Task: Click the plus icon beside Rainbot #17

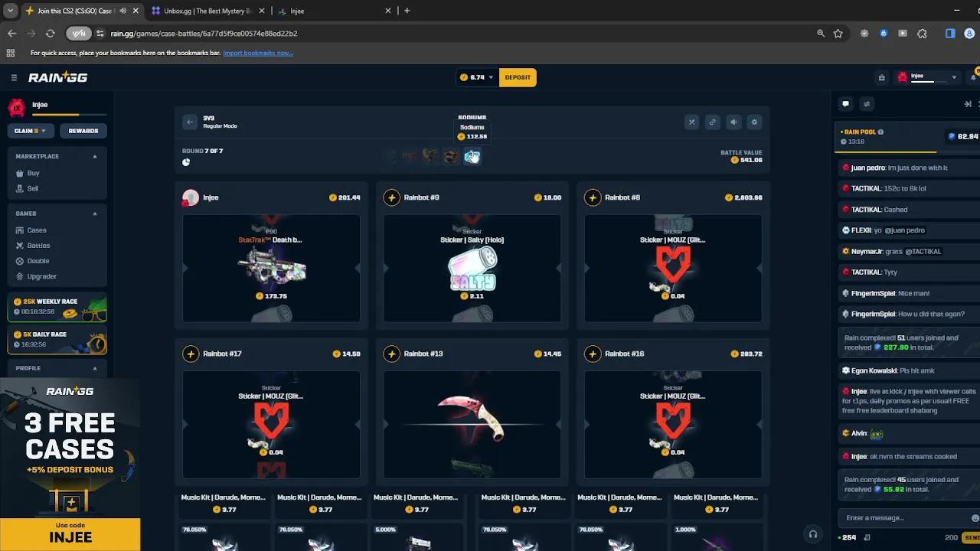Action: [x=191, y=354]
